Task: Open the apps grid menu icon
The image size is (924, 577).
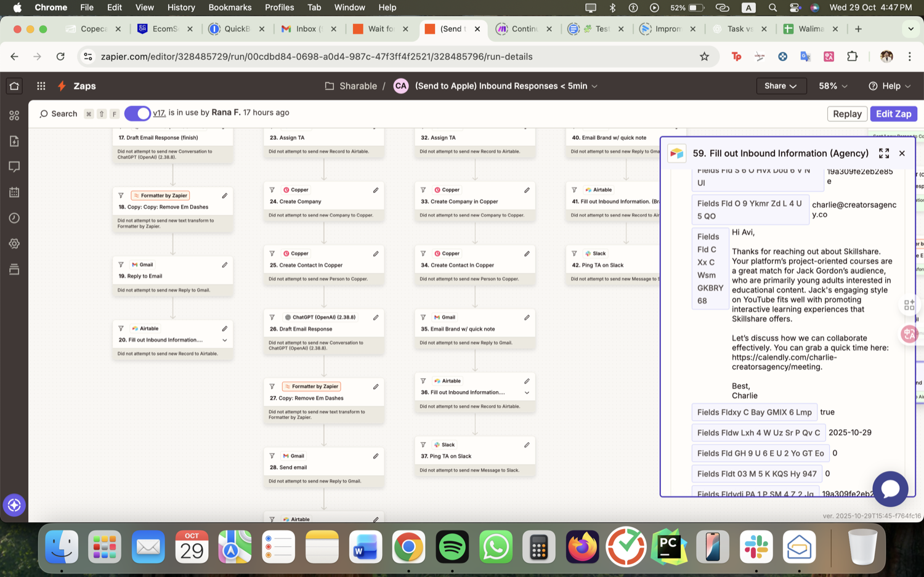Action: [41, 86]
